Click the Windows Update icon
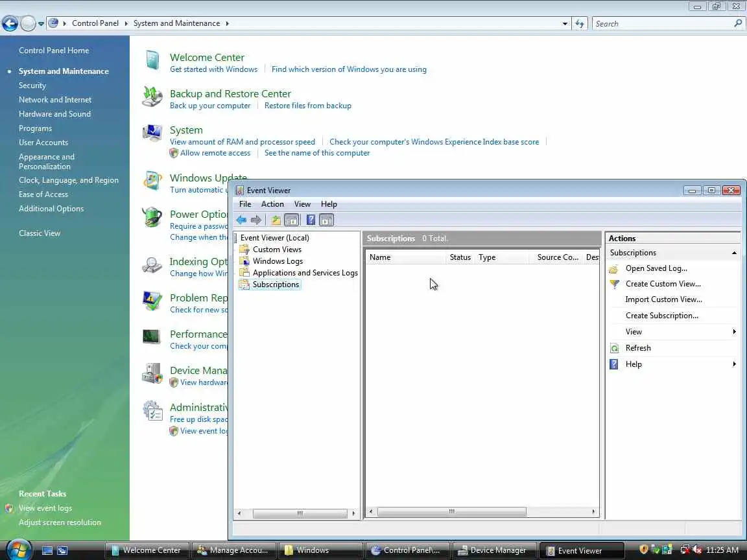This screenshot has height=560, width=747. 152,181
